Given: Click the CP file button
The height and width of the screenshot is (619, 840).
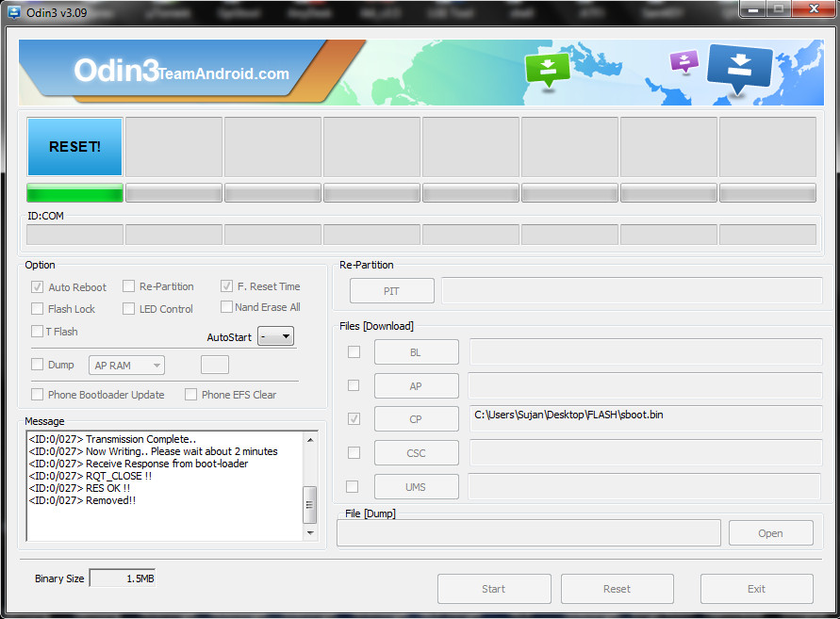Looking at the screenshot, I should 417,418.
